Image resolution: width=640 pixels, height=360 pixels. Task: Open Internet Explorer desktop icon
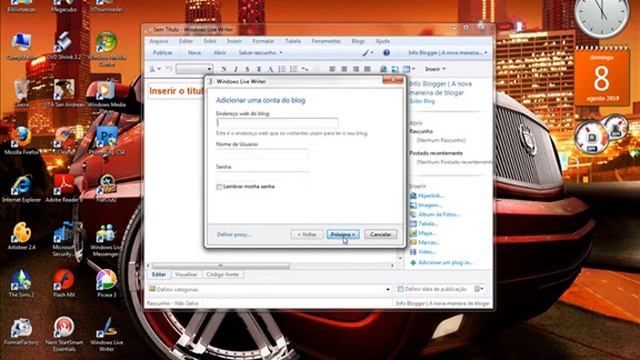click(x=21, y=189)
